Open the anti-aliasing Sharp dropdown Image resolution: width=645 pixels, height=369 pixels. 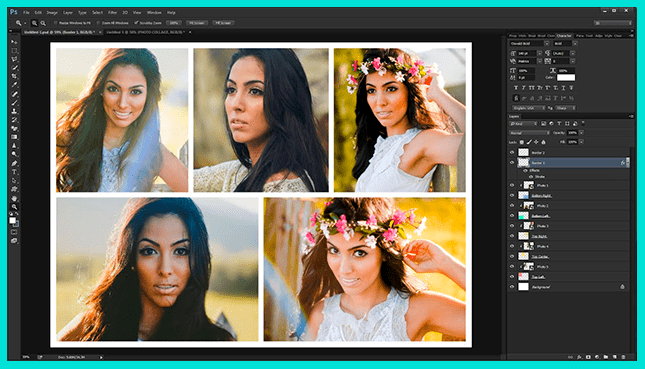566,108
